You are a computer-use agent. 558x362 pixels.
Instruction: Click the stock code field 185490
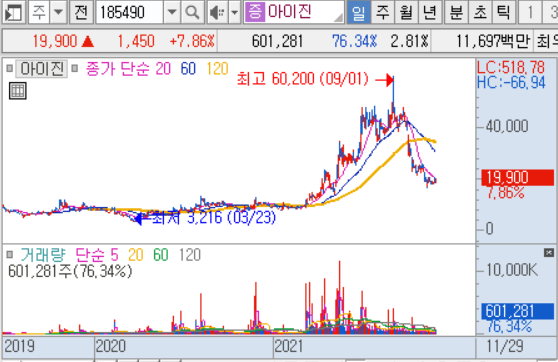[x=130, y=12]
